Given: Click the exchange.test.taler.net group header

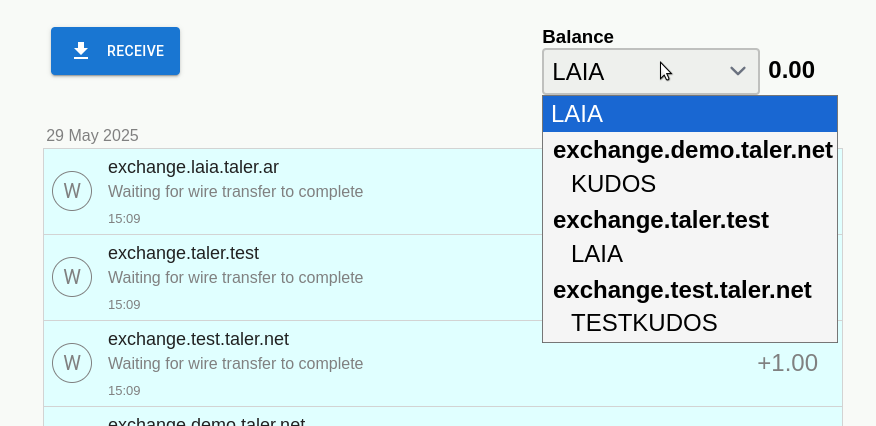Looking at the screenshot, I should pyautogui.click(x=682, y=290).
